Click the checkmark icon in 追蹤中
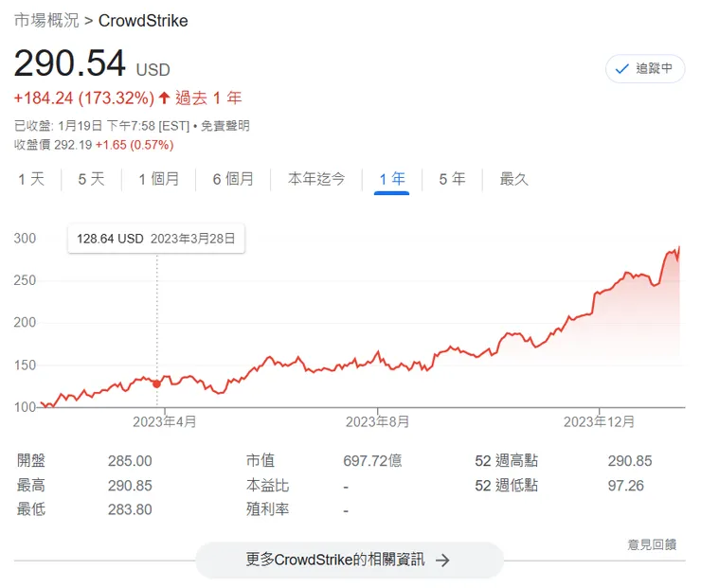Screen dimensions: 701x588 [x=622, y=69]
